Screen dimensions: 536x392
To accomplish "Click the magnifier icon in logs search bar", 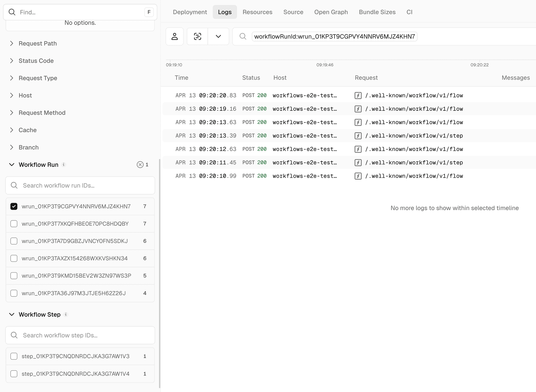I will 243,36.
